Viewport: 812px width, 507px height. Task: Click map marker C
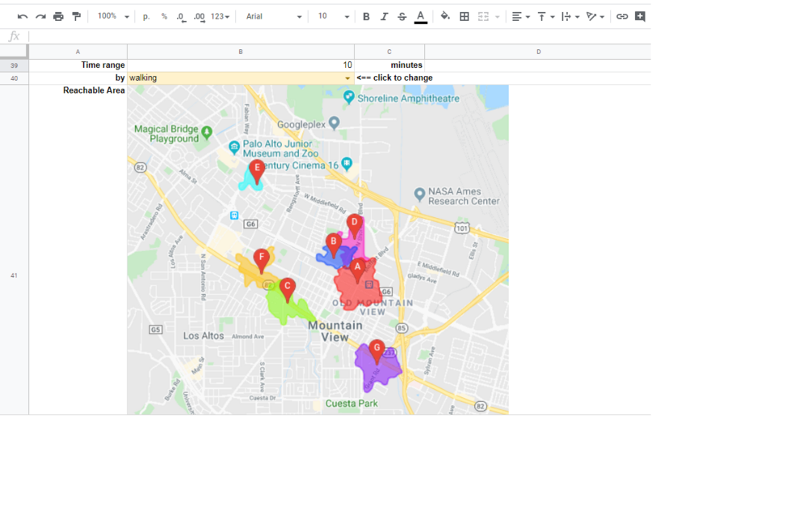click(288, 289)
